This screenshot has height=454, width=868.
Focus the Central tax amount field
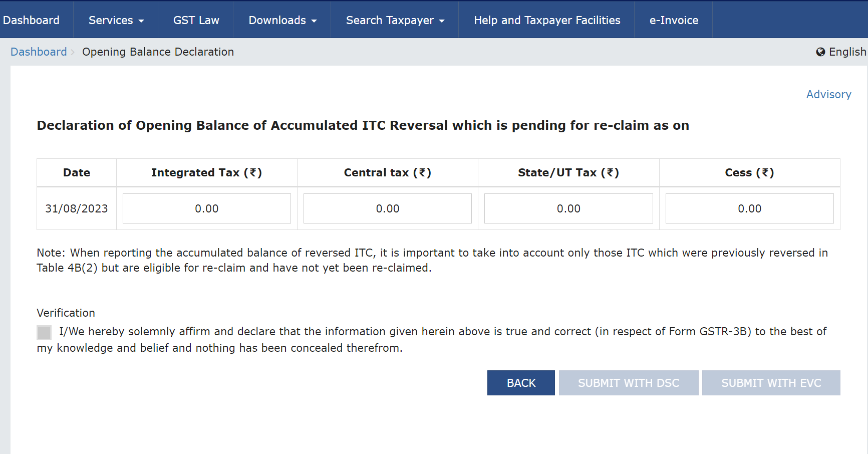coord(387,208)
